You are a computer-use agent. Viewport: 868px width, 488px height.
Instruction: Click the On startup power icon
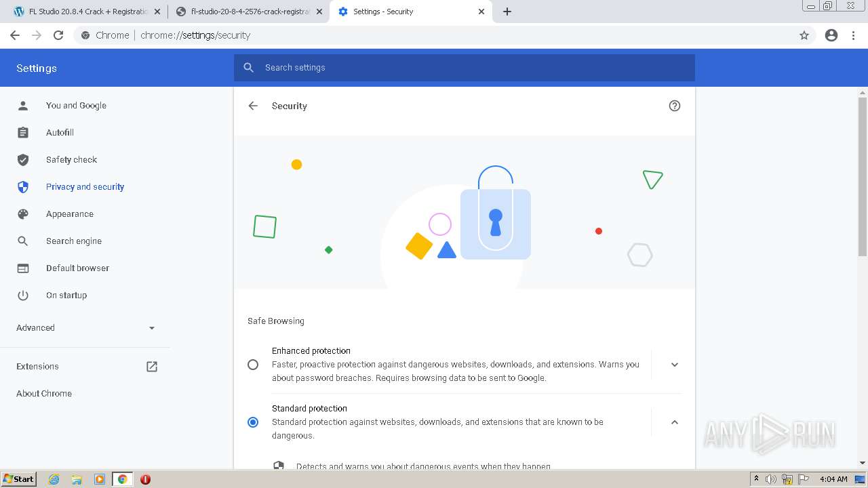click(23, 296)
